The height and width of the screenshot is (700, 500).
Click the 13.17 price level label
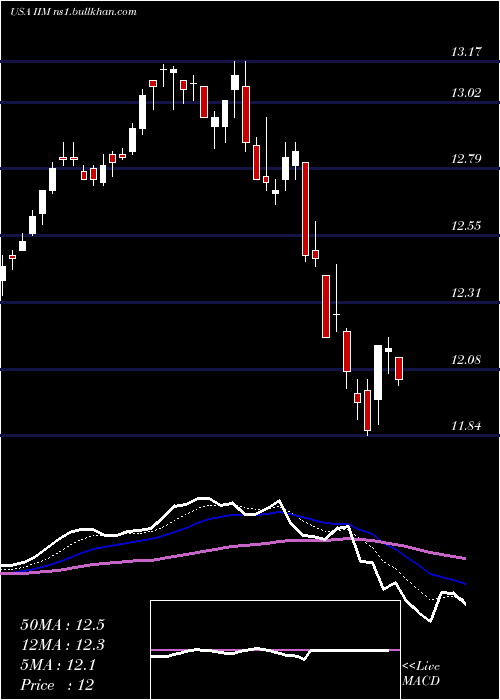pos(466,52)
